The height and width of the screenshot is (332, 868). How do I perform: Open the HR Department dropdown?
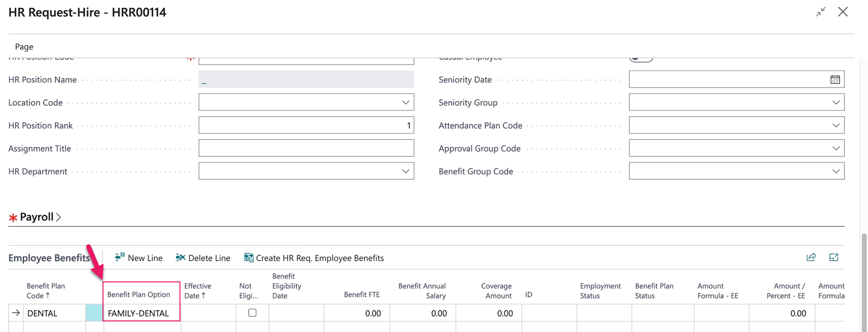[406, 172]
